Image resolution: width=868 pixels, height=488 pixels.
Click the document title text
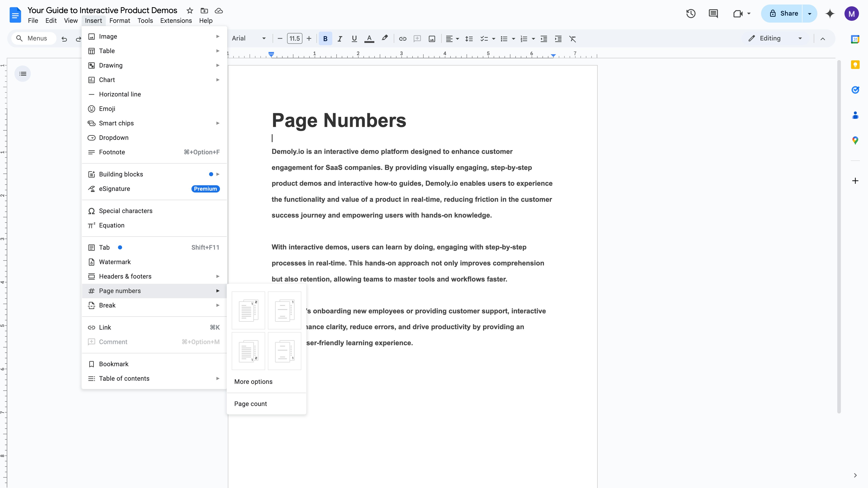(102, 10)
